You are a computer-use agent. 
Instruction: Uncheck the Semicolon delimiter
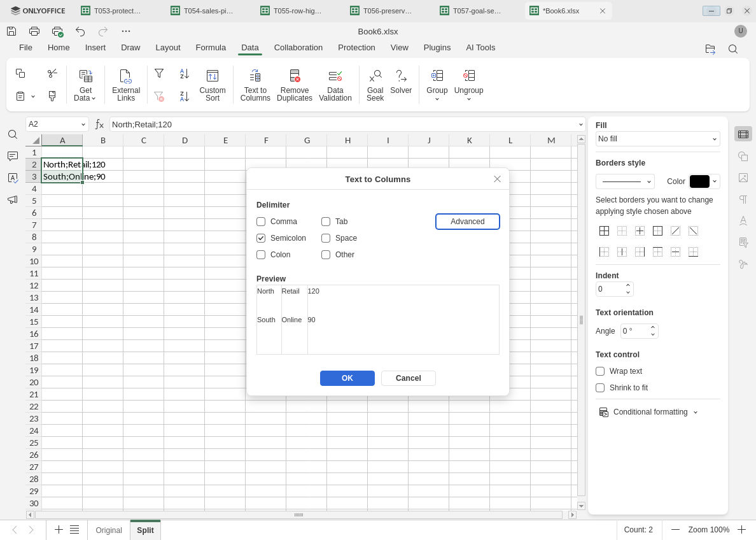point(261,238)
